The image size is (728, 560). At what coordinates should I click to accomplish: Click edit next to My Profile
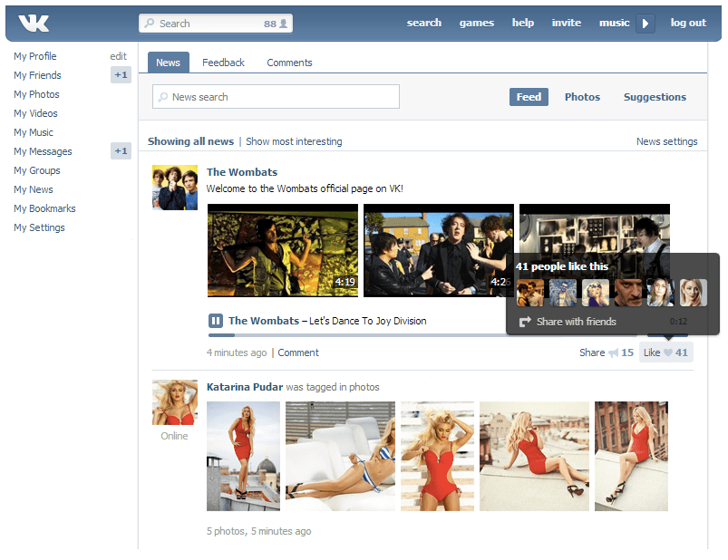[x=119, y=56]
